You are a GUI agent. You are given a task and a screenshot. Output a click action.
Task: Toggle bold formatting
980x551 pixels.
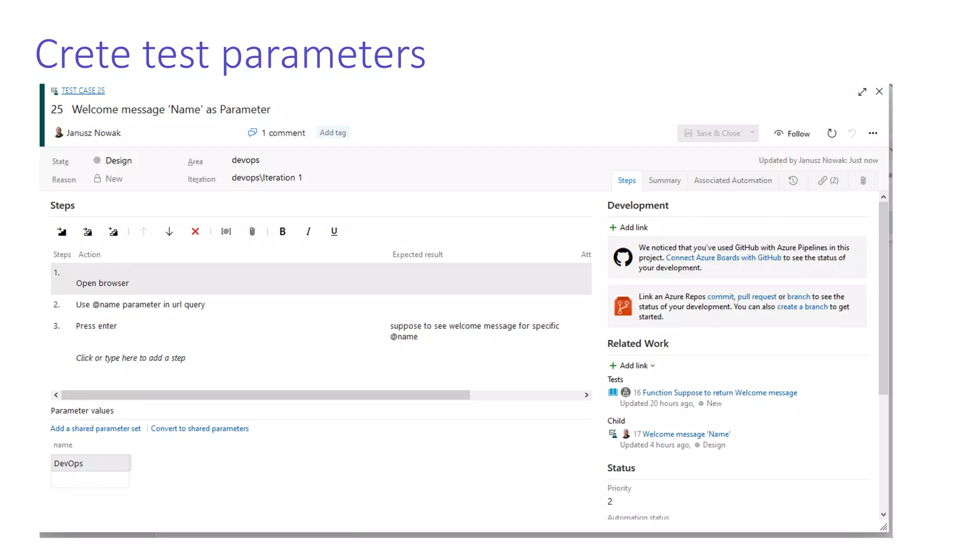(x=282, y=232)
